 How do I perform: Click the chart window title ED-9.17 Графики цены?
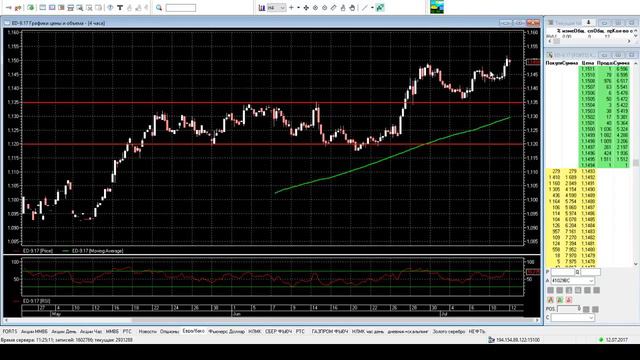click(58, 23)
